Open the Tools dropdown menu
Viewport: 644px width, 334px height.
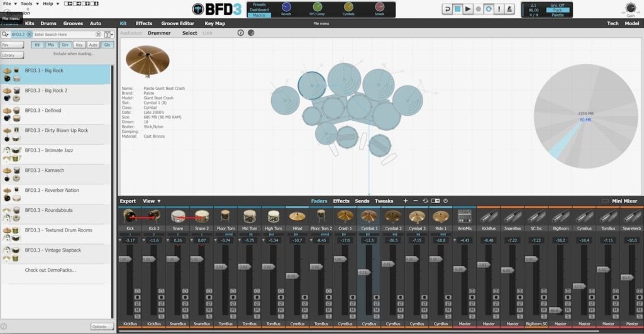click(x=30, y=4)
